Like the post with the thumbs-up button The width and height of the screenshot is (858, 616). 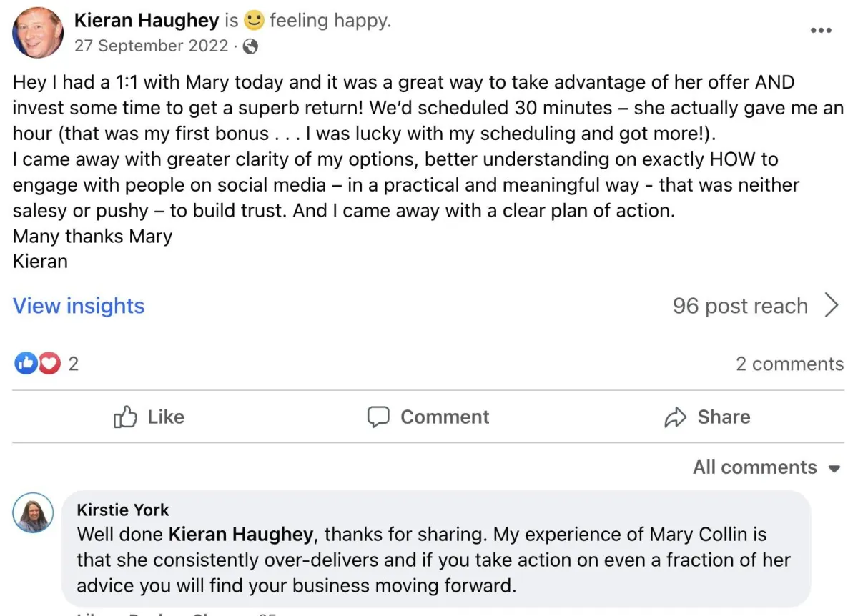149,417
